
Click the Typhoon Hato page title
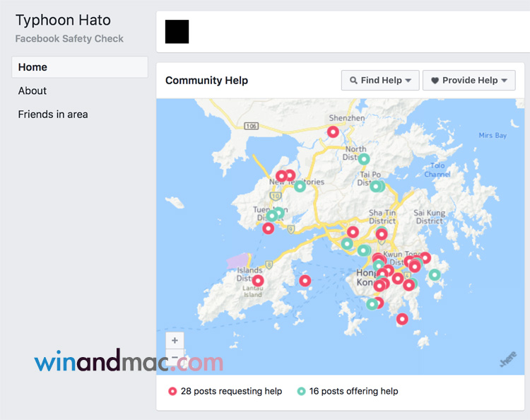click(63, 21)
